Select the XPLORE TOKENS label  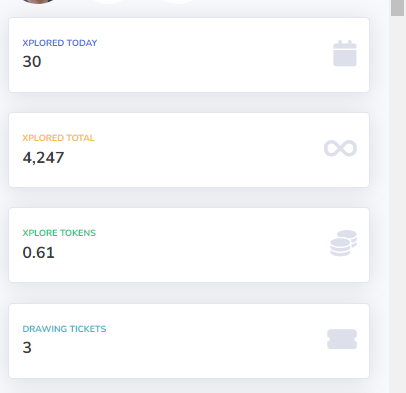point(59,233)
